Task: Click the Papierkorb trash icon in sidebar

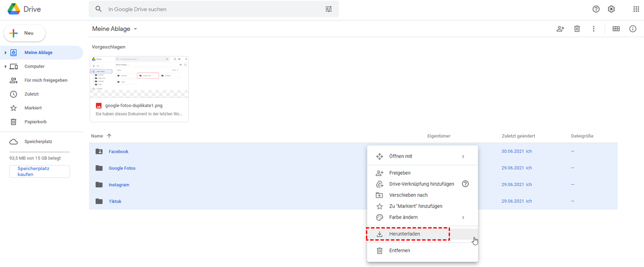Action: pyautogui.click(x=13, y=122)
